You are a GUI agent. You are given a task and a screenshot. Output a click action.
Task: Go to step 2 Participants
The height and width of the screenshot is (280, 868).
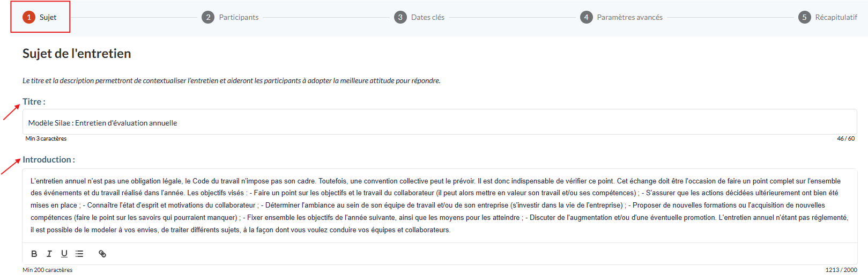pyautogui.click(x=230, y=17)
